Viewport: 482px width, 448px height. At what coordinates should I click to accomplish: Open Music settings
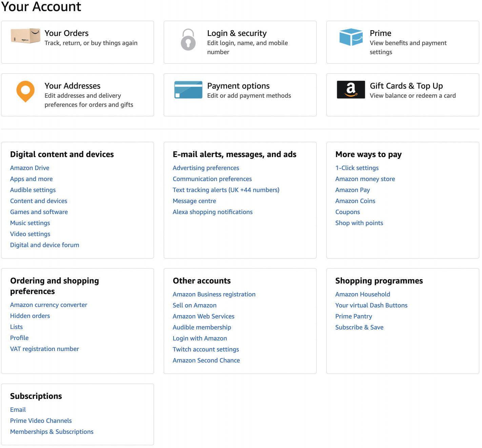coord(30,223)
